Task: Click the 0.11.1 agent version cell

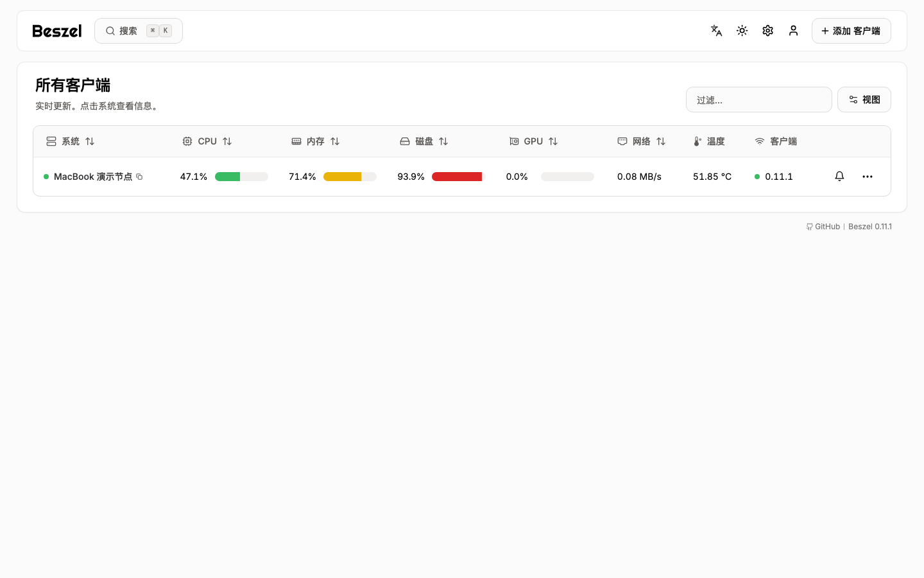Action: click(774, 177)
